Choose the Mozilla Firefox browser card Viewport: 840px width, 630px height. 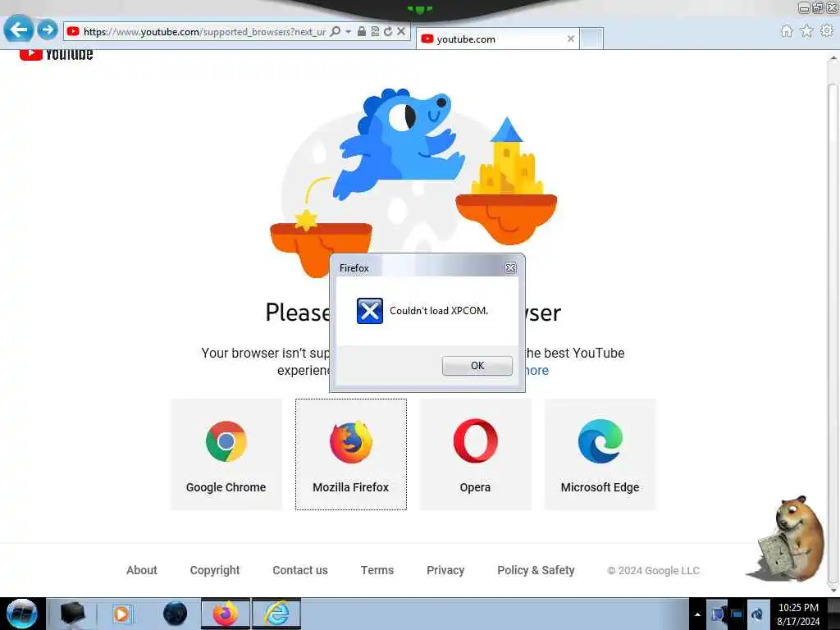351,454
